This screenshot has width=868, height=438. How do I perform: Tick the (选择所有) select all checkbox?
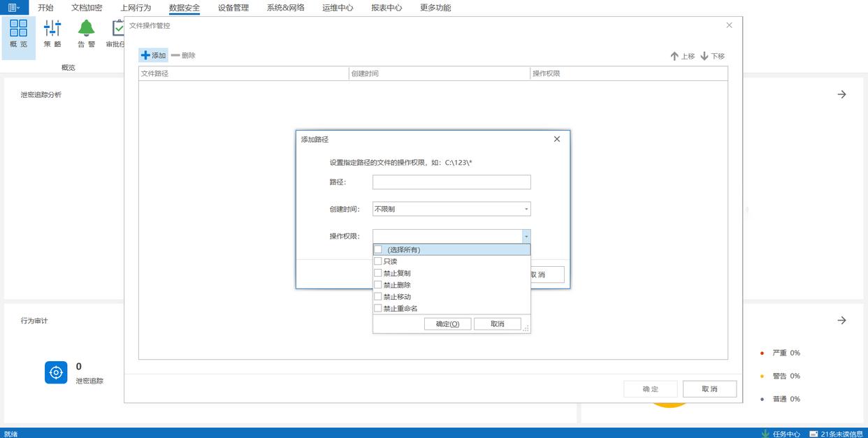coord(378,249)
